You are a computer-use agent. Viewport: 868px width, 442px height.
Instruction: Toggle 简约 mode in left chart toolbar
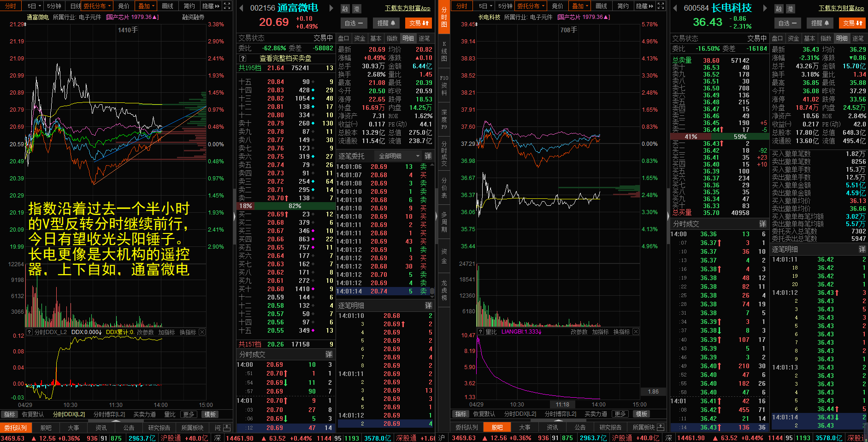tap(189, 6)
